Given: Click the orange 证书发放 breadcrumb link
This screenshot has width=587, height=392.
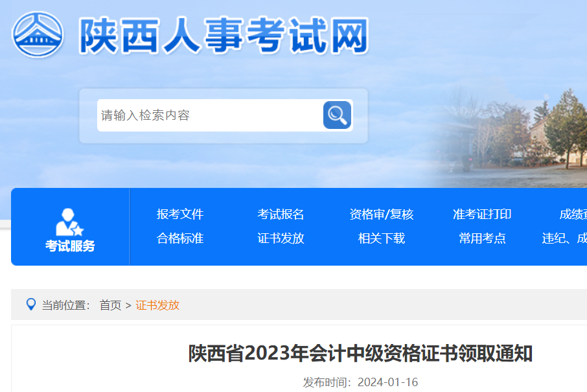Looking at the screenshot, I should tap(157, 305).
